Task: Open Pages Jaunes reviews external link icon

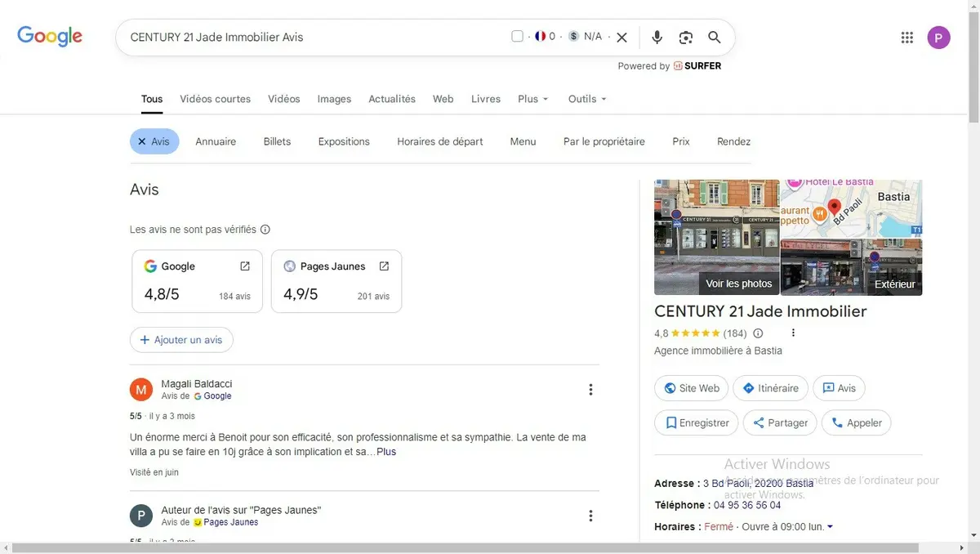Action: pos(384,266)
